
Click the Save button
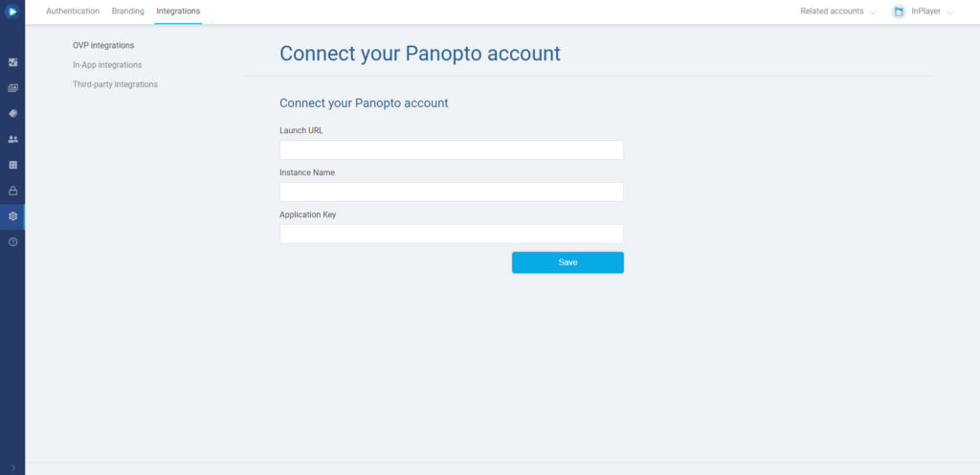point(568,262)
